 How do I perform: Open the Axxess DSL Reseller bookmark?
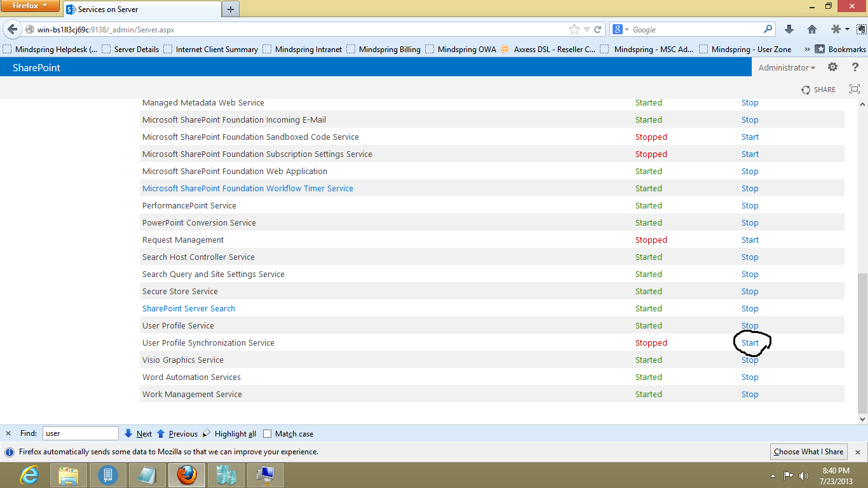coord(548,49)
